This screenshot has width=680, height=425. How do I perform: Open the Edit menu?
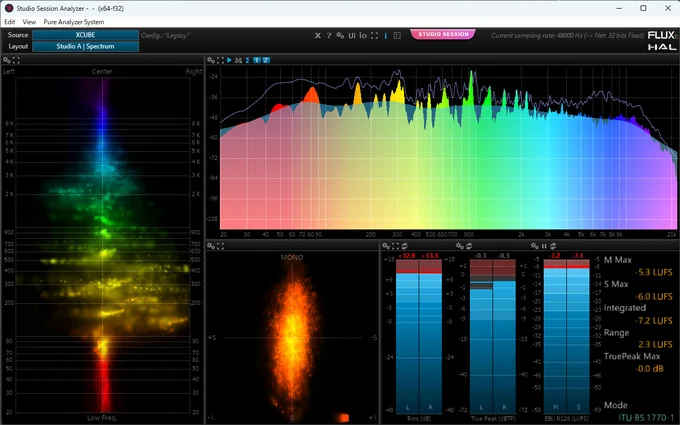point(10,22)
